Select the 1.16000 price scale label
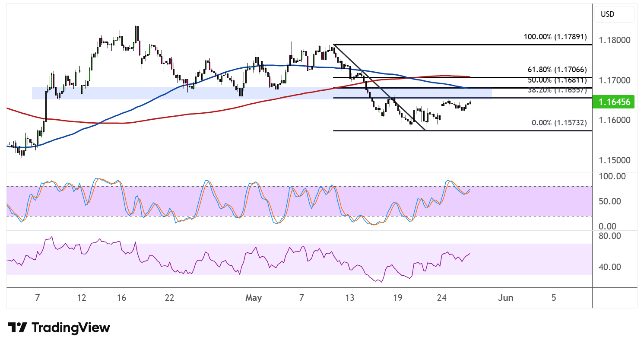The image size is (644, 347). coord(614,120)
